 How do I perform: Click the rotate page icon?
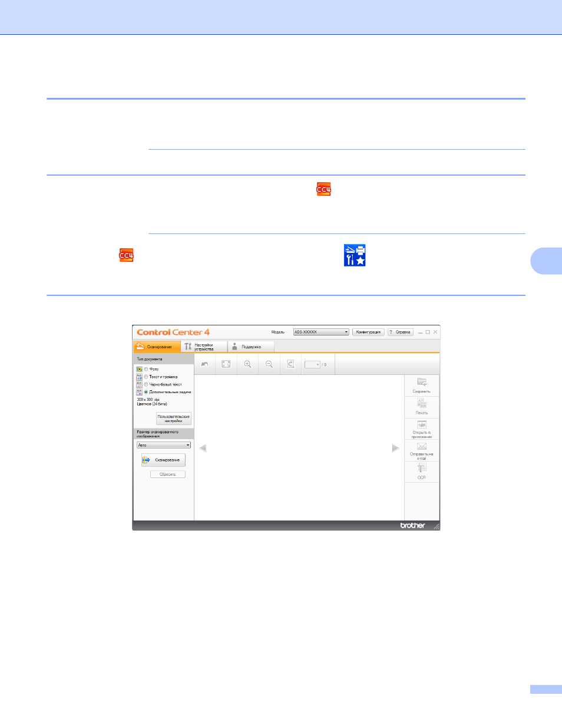click(290, 364)
